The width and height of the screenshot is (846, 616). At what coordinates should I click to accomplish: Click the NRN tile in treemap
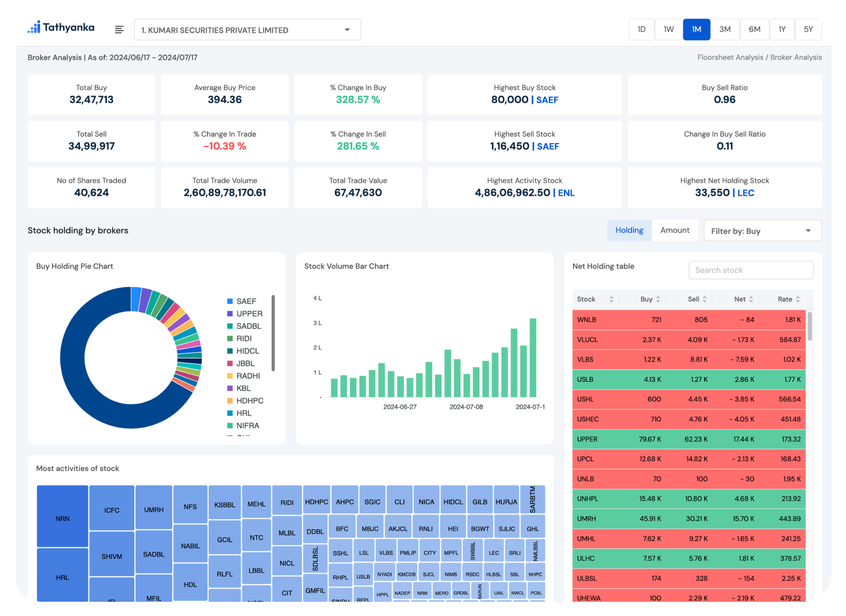(62, 518)
